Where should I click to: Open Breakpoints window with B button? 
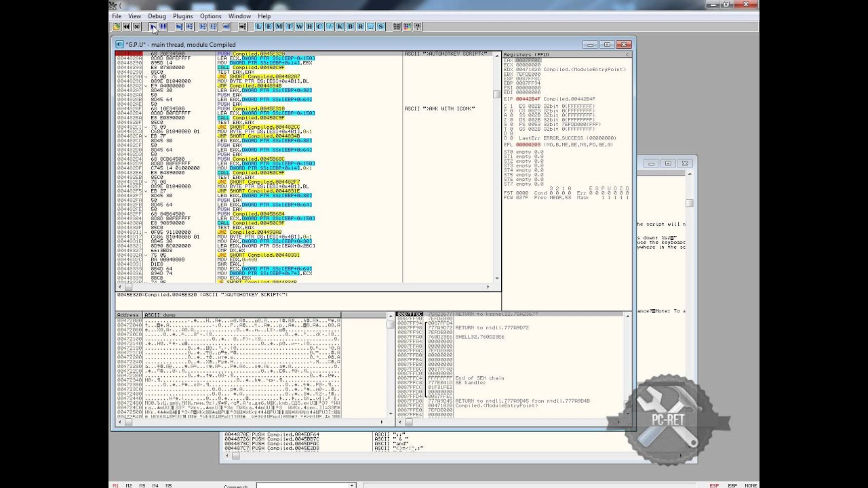pyautogui.click(x=350, y=26)
